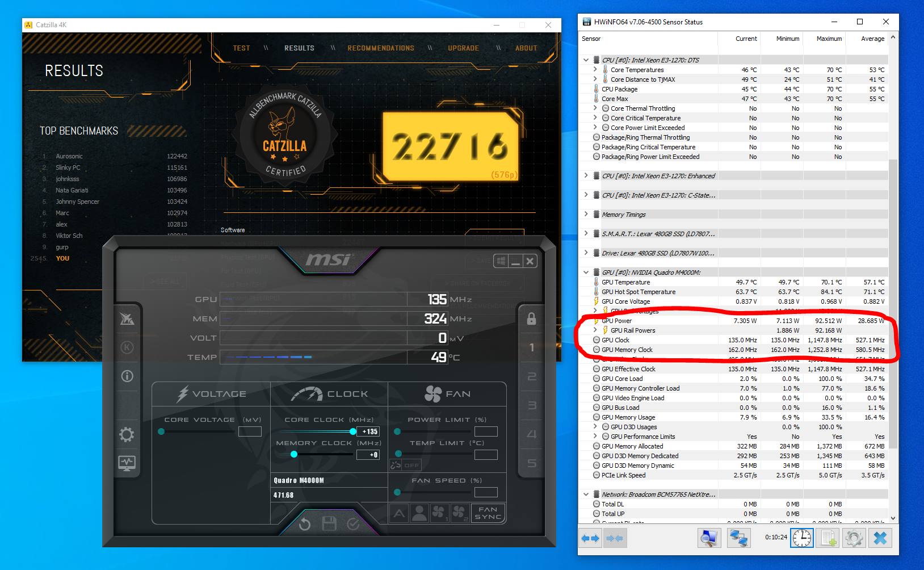Open HWiNFO remote network monitors icon
Screen dimensions: 924x570
[x=738, y=538]
